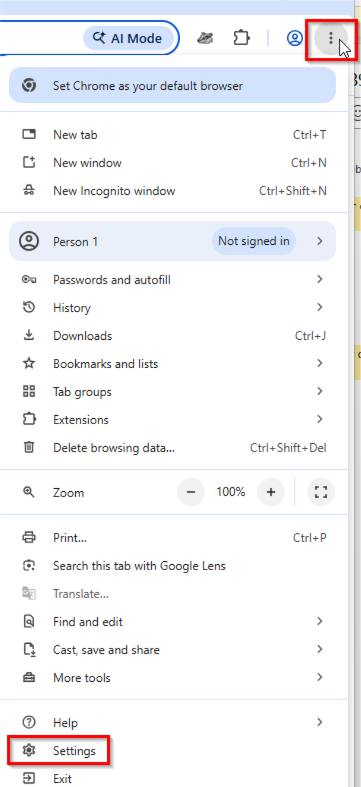The width and height of the screenshot is (361, 787).
Task: Expand the Find and edit chevron
Action: (x=320, y=622)
